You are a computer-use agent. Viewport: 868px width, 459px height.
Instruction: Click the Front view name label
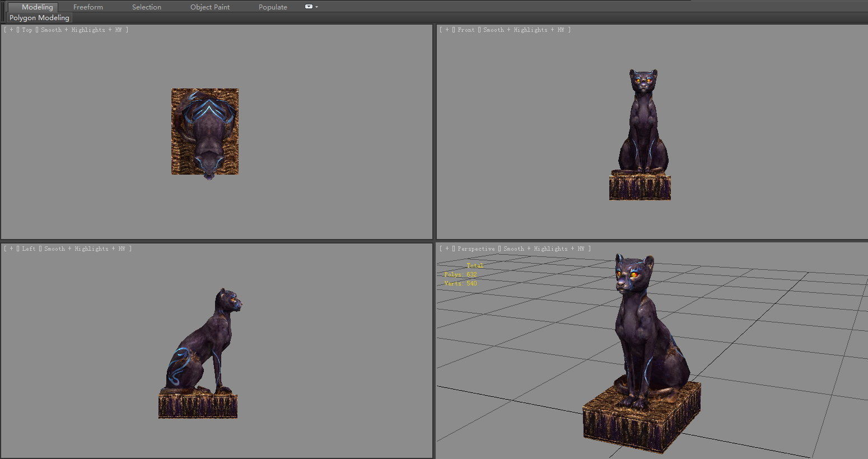(x=466, y=30)
